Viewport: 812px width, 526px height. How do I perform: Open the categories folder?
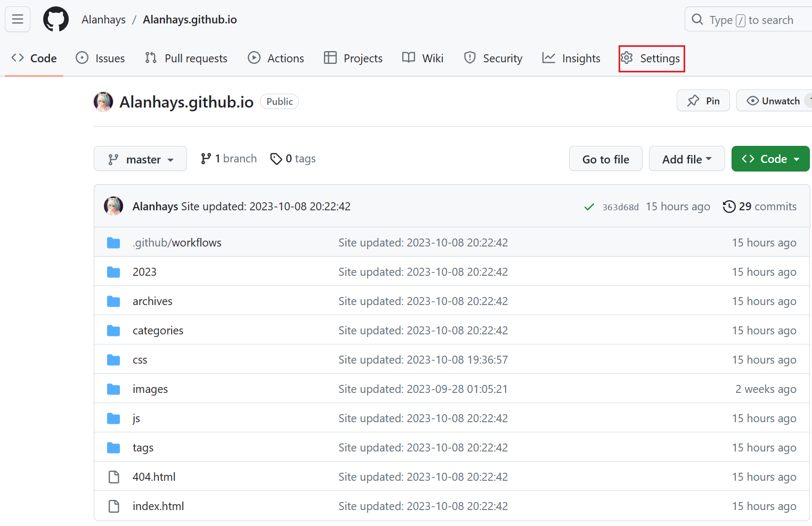pos(158,331)
